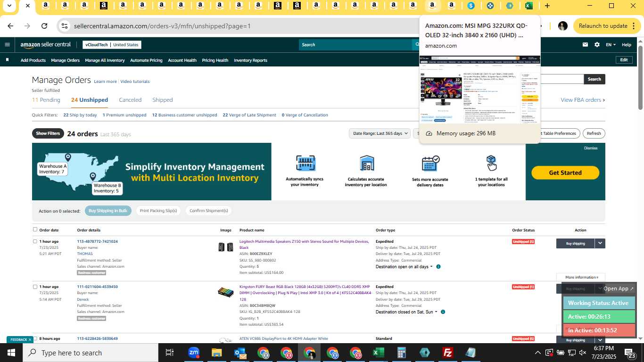Click info icon beside Destination closed on Sat, Sun

[x=443, y=312]
